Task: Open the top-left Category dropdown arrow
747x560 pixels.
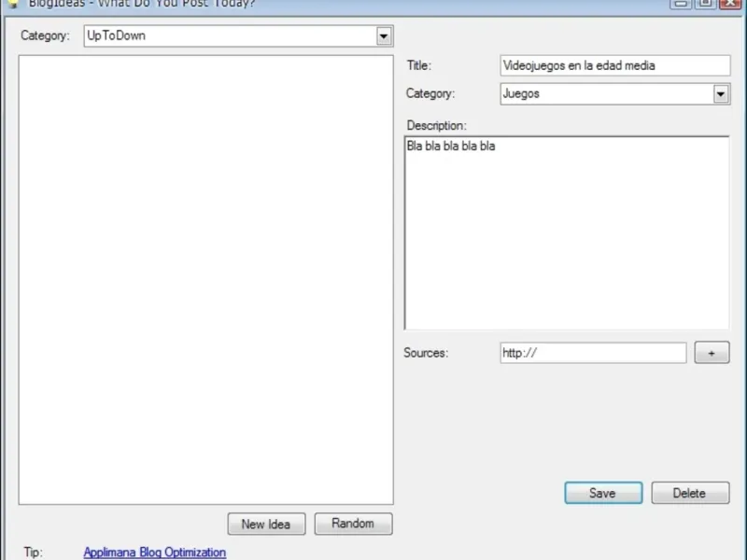Action: coord(384,36)
